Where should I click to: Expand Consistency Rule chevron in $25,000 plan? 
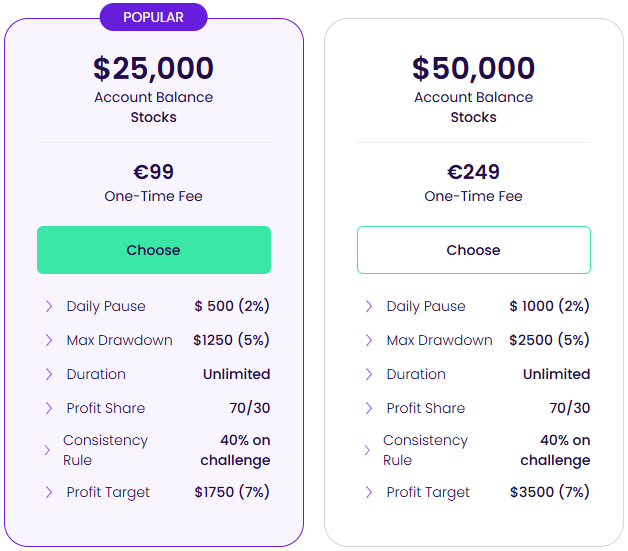(47, 450)
